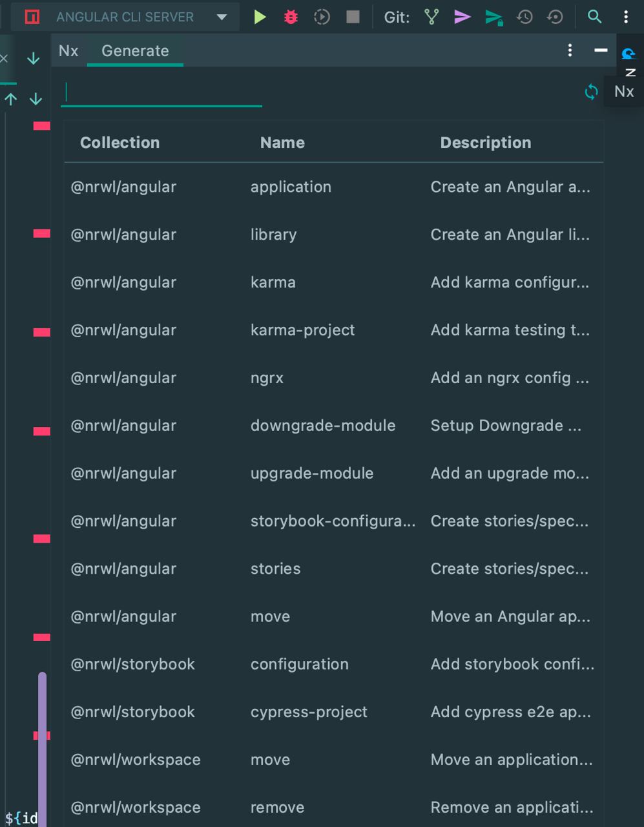
Task: Sort by Description column header
Action: 486,143
